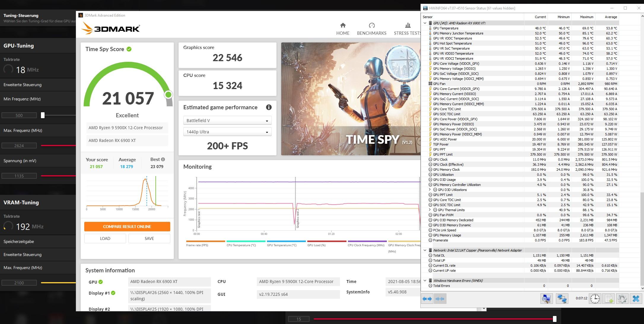Image resolution: width=644 pixels, height=324 pixels.
Task: Reset sensor timer with clock icon
Action: coord(595,299)
